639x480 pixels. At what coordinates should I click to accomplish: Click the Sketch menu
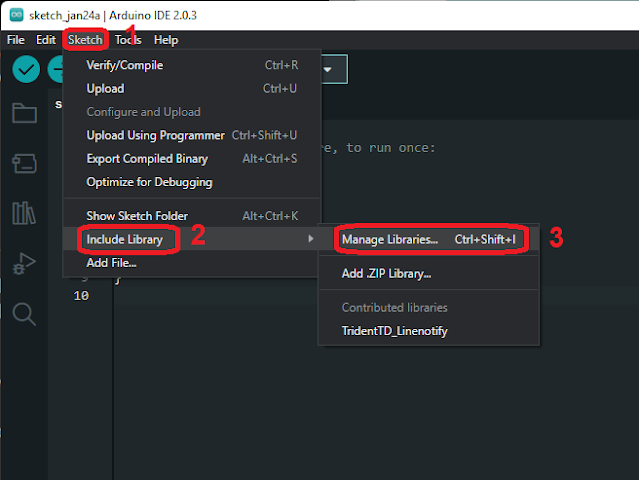click(x=85, y=40)
